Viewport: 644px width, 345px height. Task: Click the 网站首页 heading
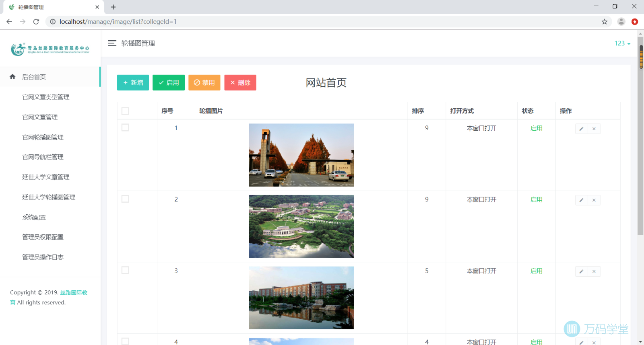[x=326, y=83]
